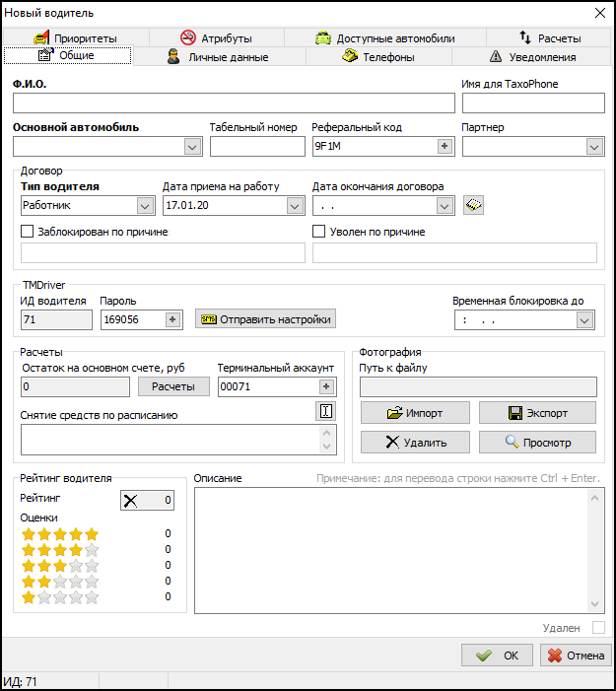
Task: Click the 'Отмена' button
Action: click(575, 656)
